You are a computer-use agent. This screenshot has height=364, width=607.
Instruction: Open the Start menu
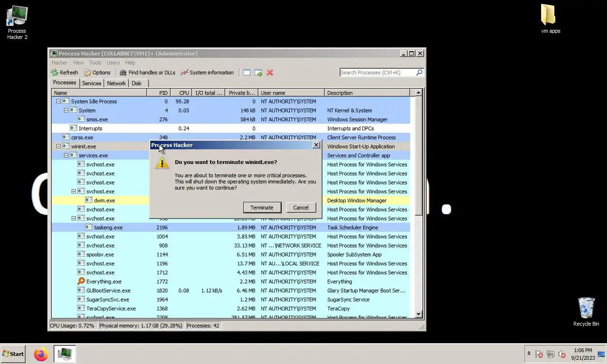coord(13,354)
